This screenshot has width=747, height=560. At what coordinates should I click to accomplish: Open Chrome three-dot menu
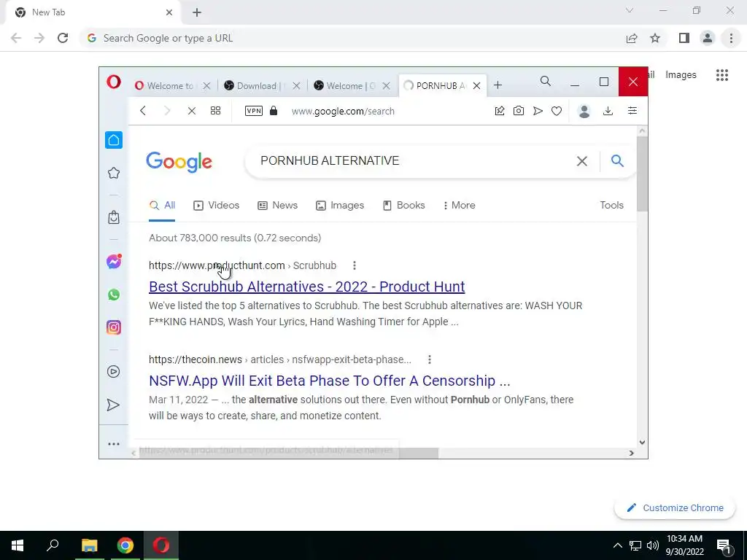tap(731, 38)
